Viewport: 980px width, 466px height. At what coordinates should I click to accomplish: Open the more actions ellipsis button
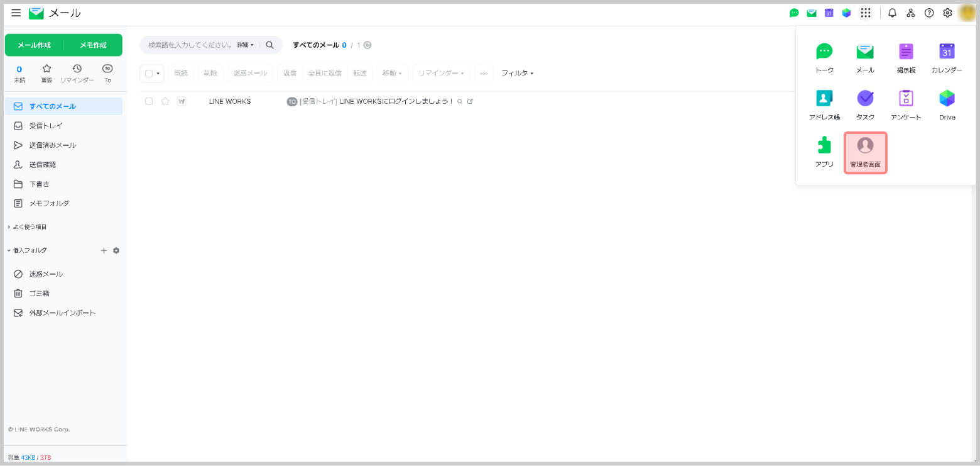tap(484, 74)
